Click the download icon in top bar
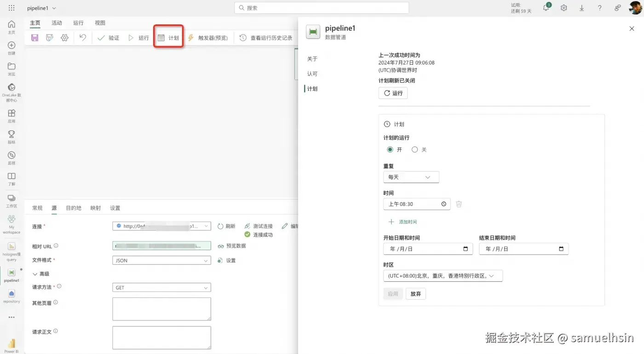 (581, 8)
